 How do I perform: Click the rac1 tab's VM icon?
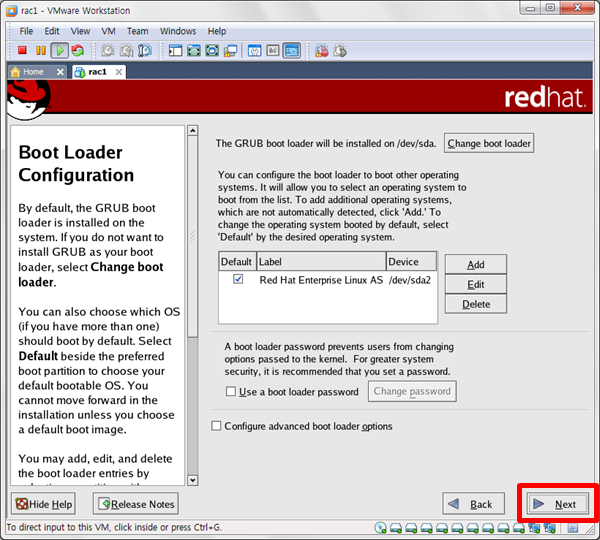[80, 72]
